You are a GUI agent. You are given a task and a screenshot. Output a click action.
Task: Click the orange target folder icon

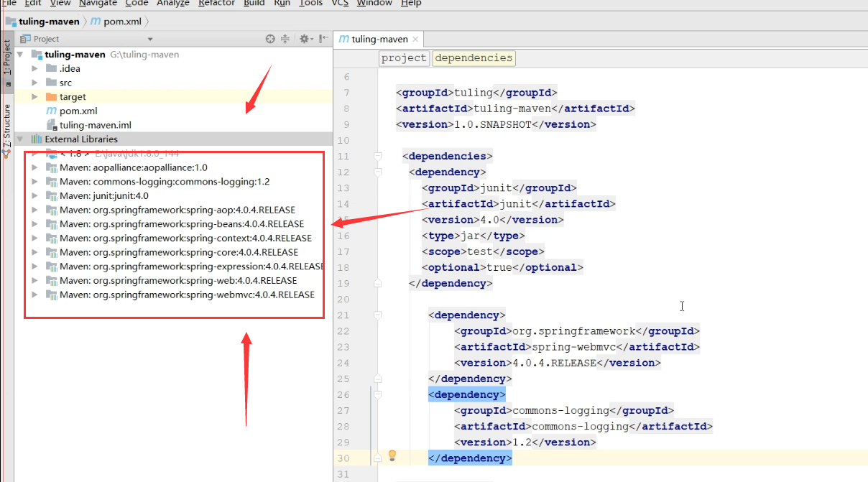[x=51, y=97]
